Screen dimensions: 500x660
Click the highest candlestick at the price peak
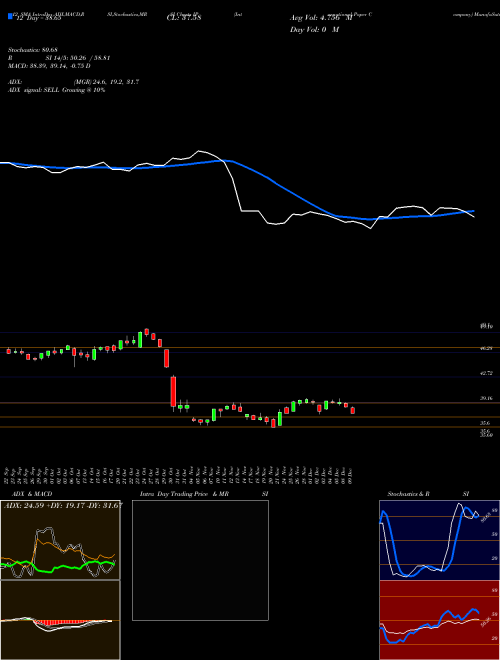click(x=146, y=332)
